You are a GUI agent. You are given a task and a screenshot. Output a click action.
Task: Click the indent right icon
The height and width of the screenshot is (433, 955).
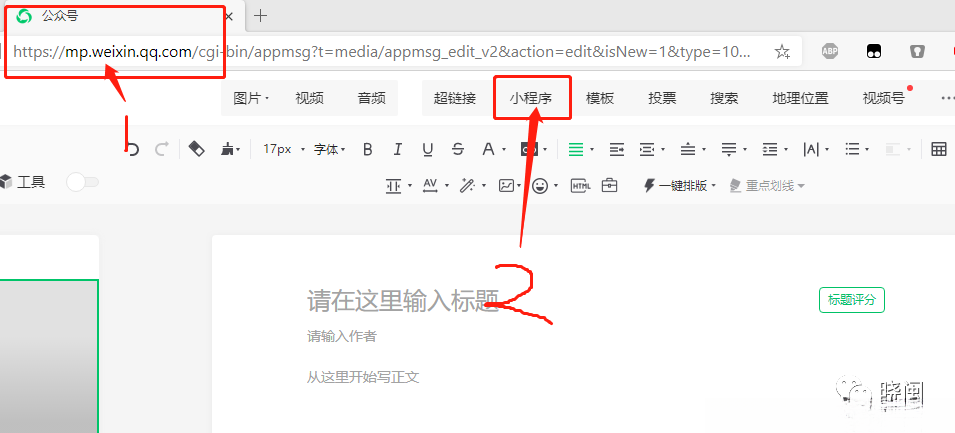(617, 149)
